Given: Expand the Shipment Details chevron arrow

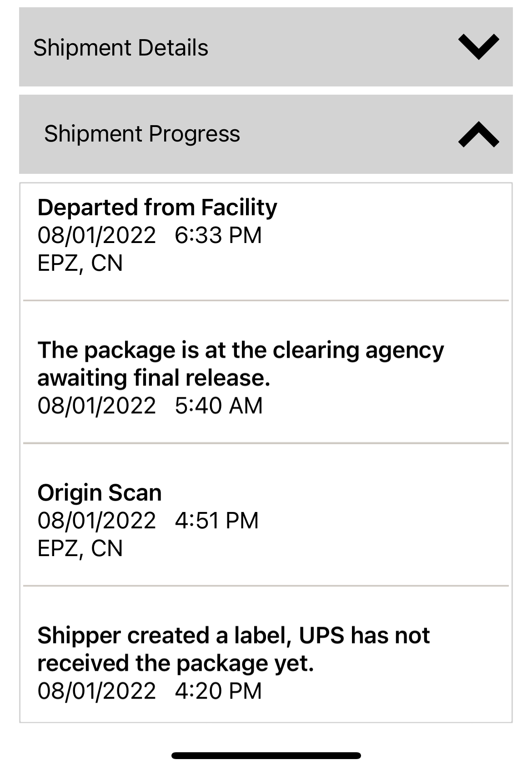Looking at the screenshot, I should point(478,47).
